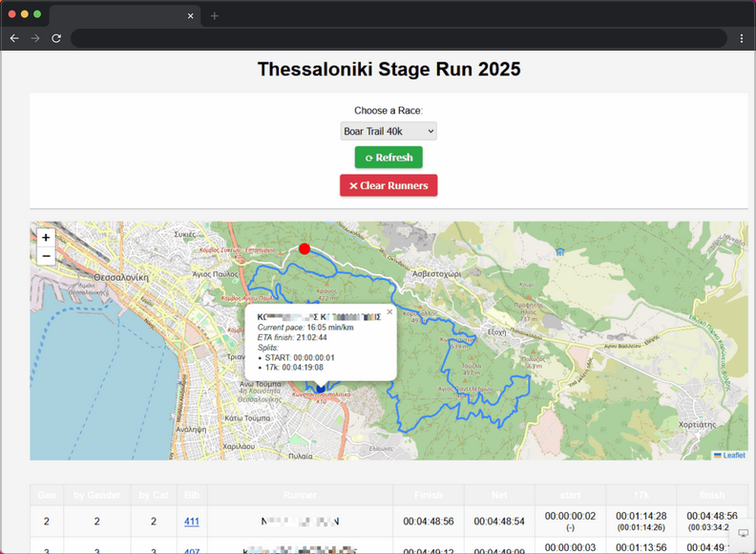Viewport: 756px width, 554px height.
Task: Zoom in on the map
Action: [46, 237]
